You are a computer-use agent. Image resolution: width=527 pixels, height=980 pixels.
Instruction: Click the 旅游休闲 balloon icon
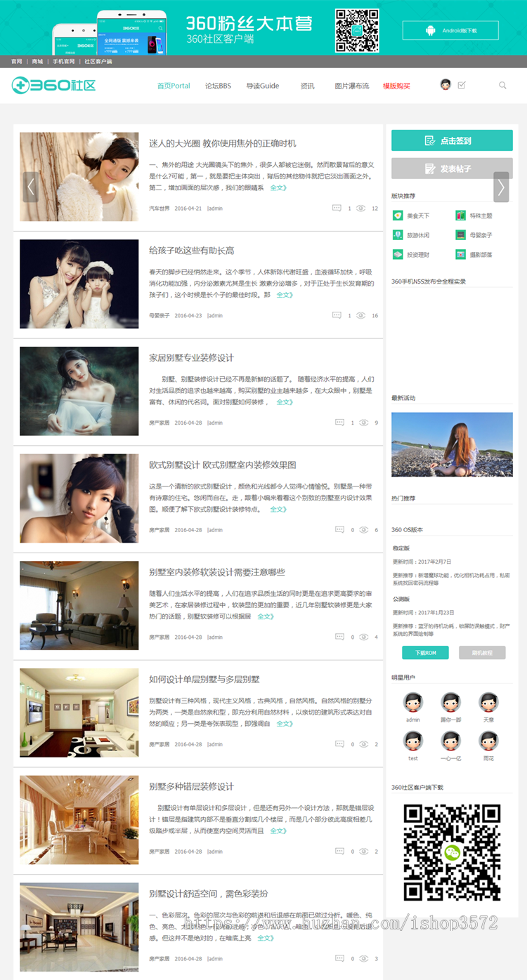397,235
